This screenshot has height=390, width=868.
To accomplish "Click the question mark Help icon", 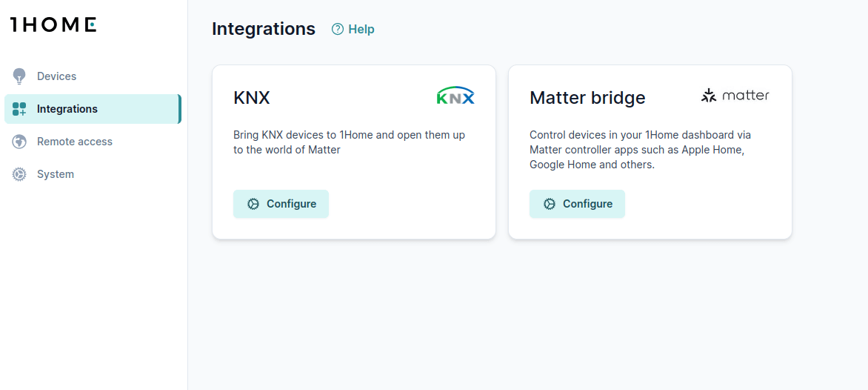I will (x=338, y=29).
